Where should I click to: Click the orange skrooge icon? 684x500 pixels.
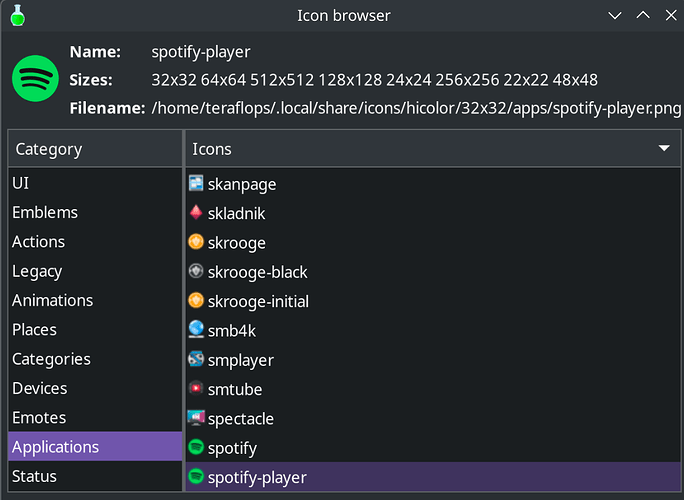196,242
